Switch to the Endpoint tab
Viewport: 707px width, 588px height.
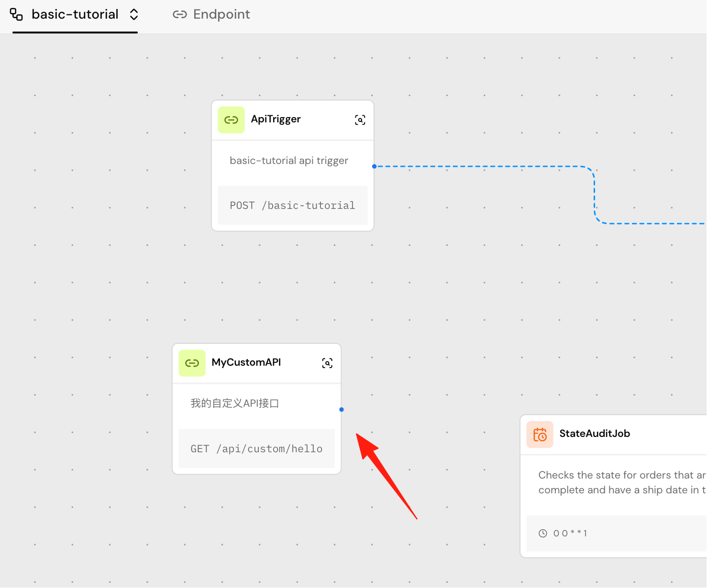(211, 15)
